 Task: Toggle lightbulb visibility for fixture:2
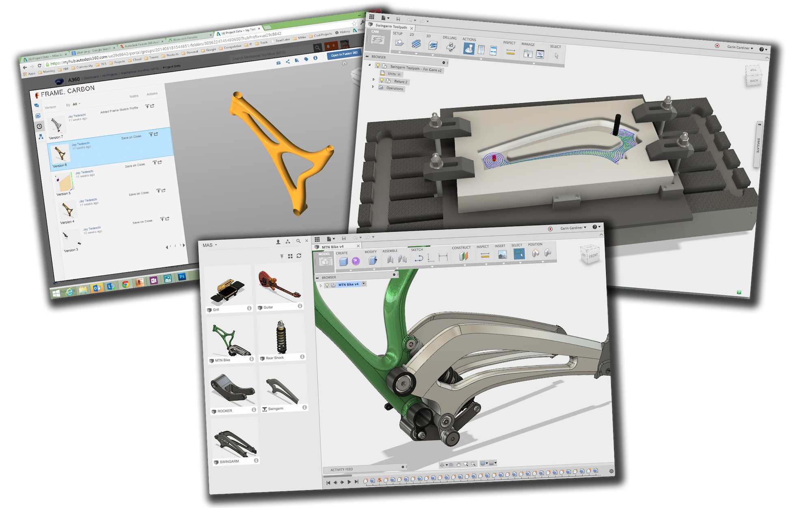tap(382, 80)
